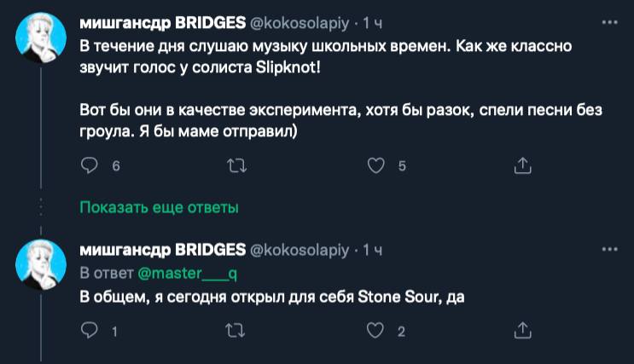Open first tweet's author avatar
The image size is (634, 364).
(x=43, y=40)
